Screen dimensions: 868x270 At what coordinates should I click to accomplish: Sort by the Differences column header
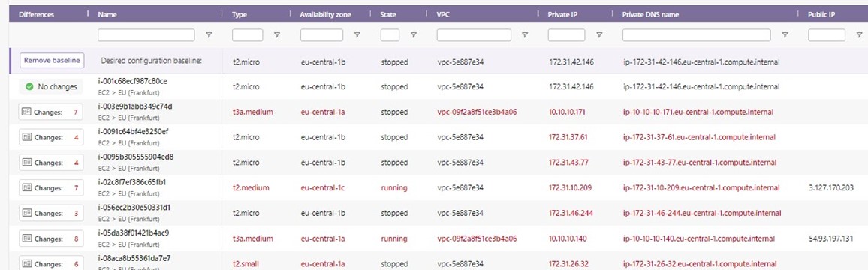click(x=37, y=14)
